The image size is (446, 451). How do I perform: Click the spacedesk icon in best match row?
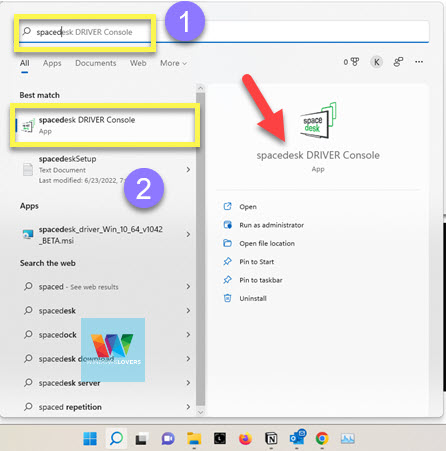(x=28, y=126)
